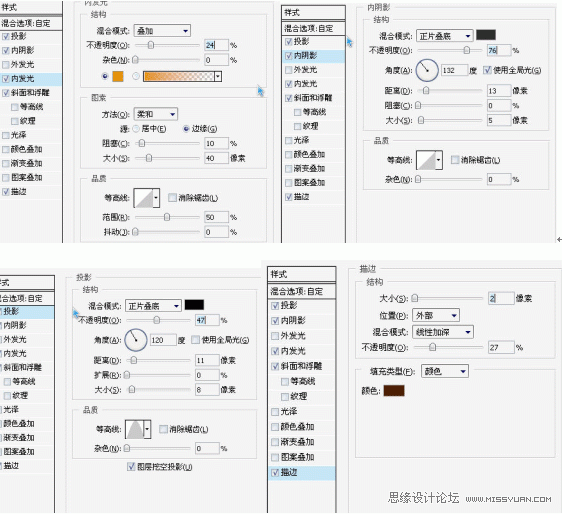Click the 阻塞 slider set to 10 percent
Screen dimensions: 562x514
[x=142, y=143]
